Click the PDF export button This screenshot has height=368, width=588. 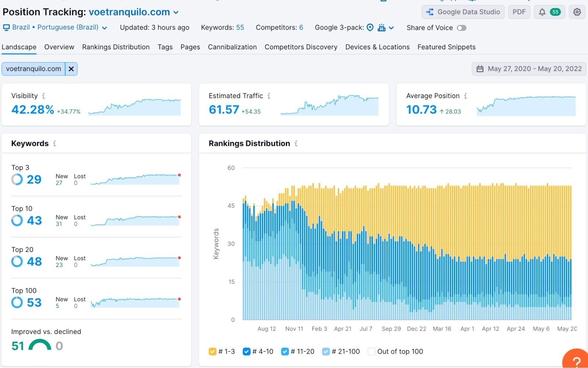[519, 12]
